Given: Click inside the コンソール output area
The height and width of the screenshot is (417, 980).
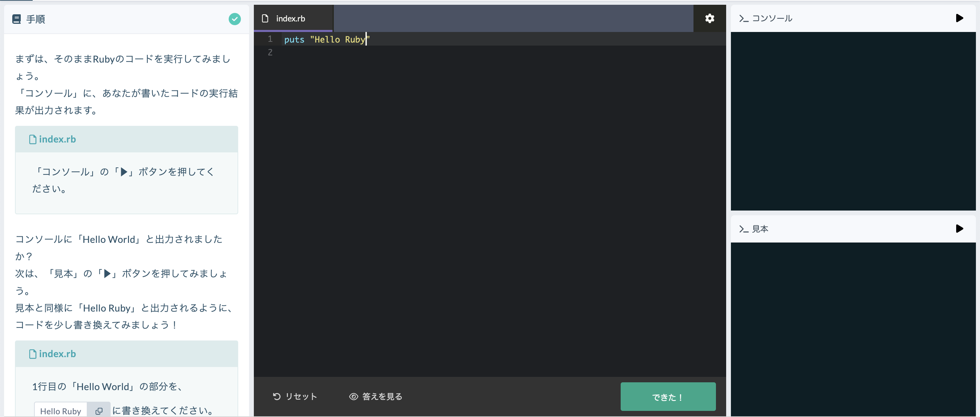Looking at the screenshot, I should coord(853,121).
